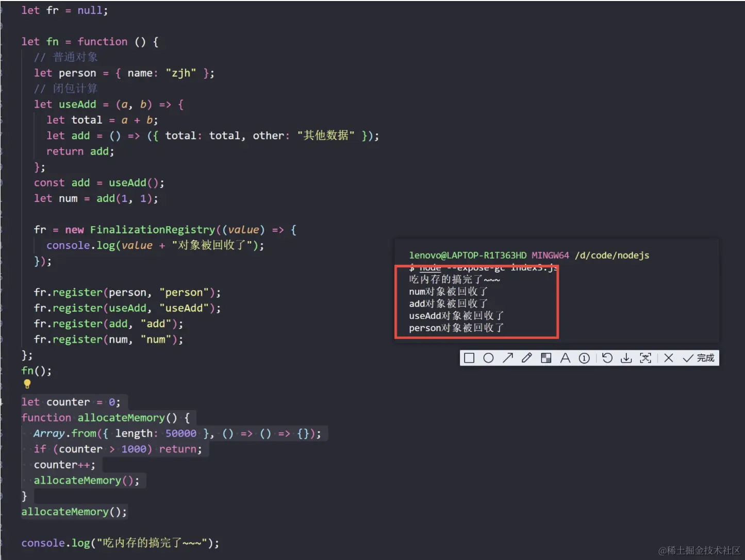Screen dimensions: 745x560
Task: Click the terminal prompt 'lenovo@LAPTOP-R1T363HD'
Action: pos(468,256)
